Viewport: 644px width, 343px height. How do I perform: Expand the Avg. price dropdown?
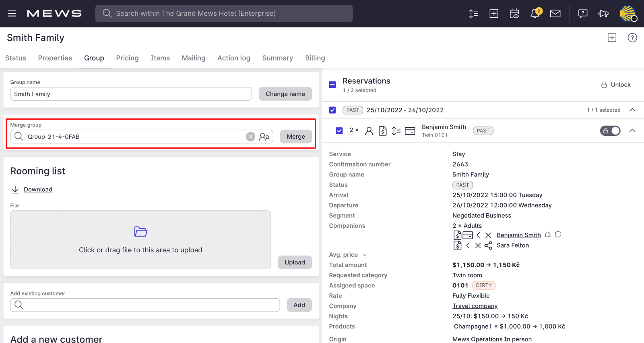tap(365, 255)
